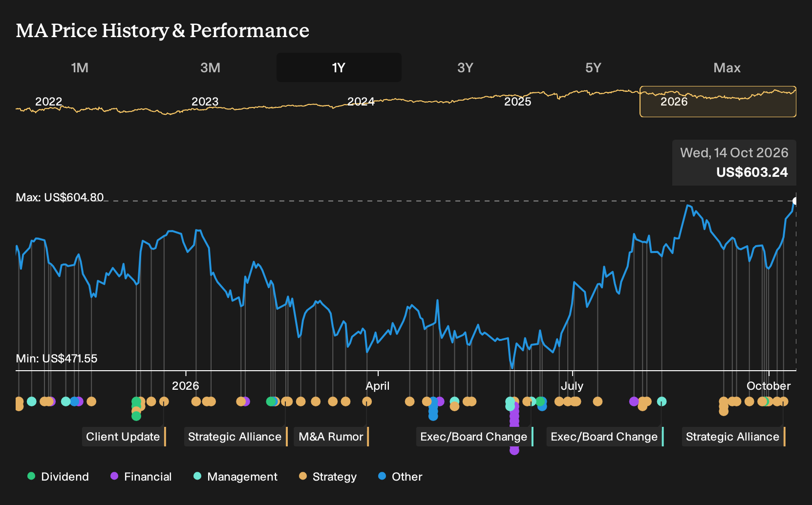This screenshot has height=505, width=812.
Task: Toggle the Dividend legend filter
Action: point(58,477)
